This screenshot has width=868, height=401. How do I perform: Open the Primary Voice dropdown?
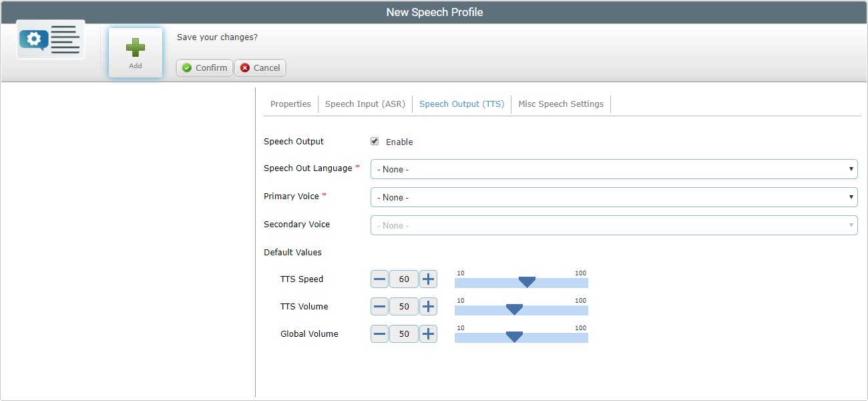coord(851,197)
